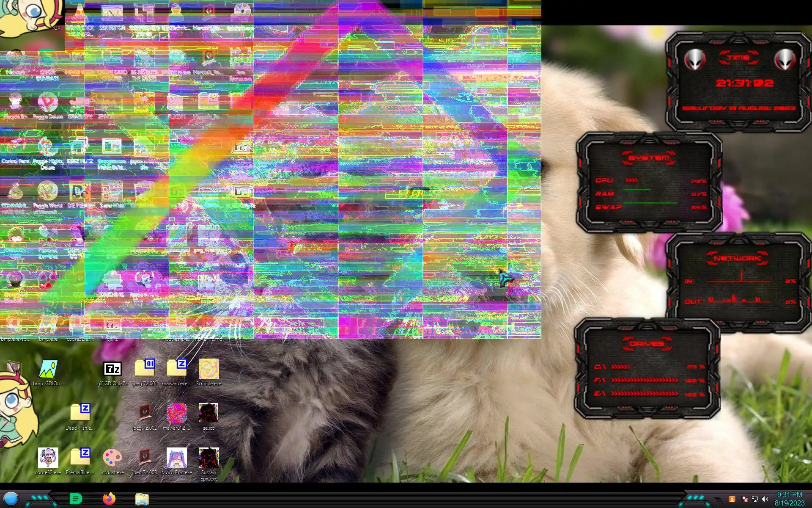Open the green chat app in taskbar

76,499
